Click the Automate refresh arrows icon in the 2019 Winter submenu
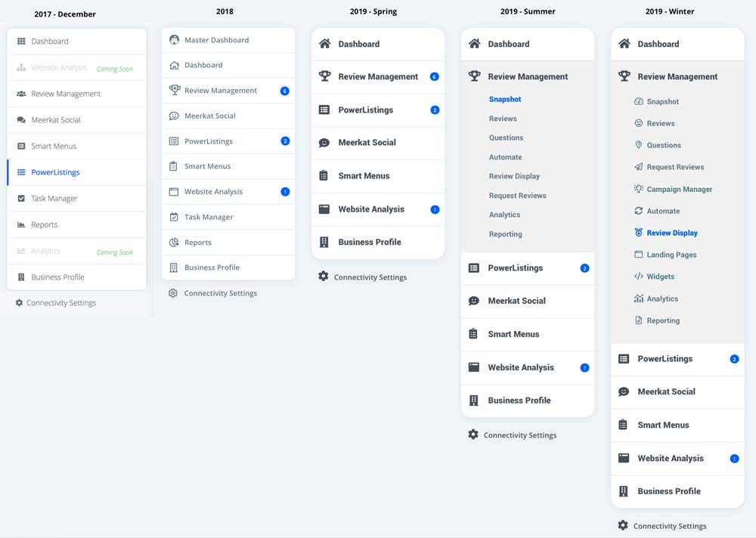This screenshot has height=538, width=756. click(x=639, y=211)
